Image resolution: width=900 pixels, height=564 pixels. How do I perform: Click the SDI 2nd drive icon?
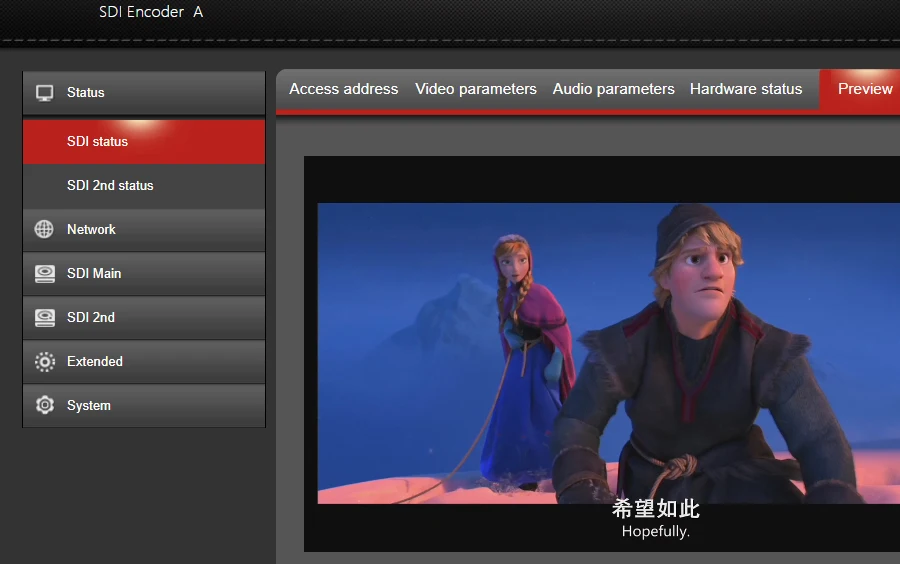(x=45, y=317)
